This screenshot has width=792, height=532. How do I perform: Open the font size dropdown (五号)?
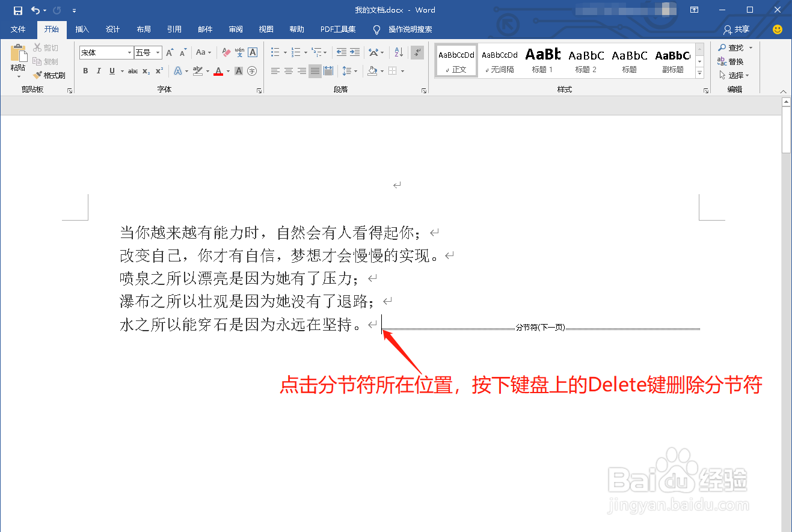click(x=158, y=53)
